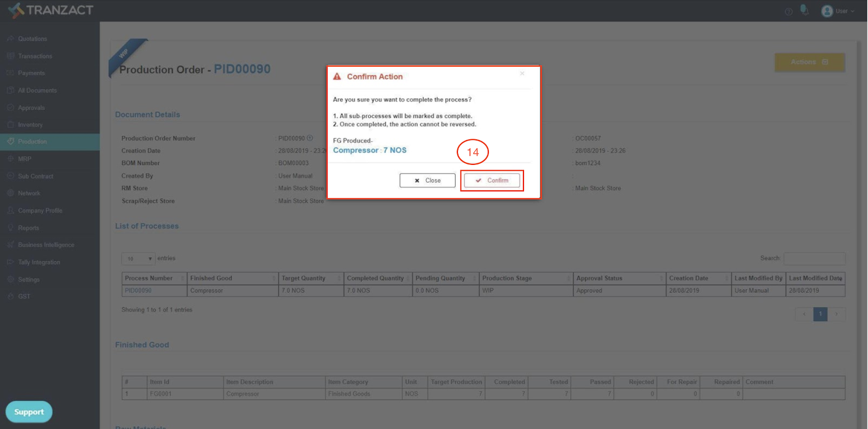Open All Documents page

pyautogui.click(x=37, y=91)
